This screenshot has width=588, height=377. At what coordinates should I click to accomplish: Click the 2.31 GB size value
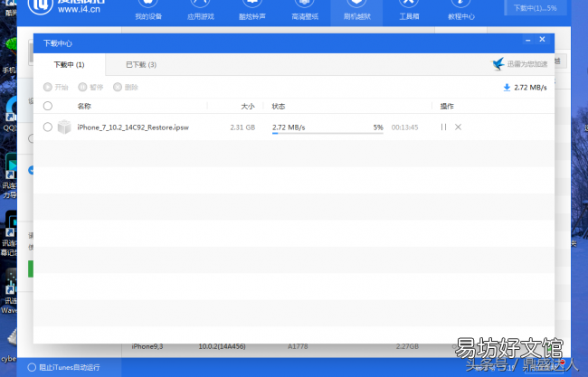242,127
